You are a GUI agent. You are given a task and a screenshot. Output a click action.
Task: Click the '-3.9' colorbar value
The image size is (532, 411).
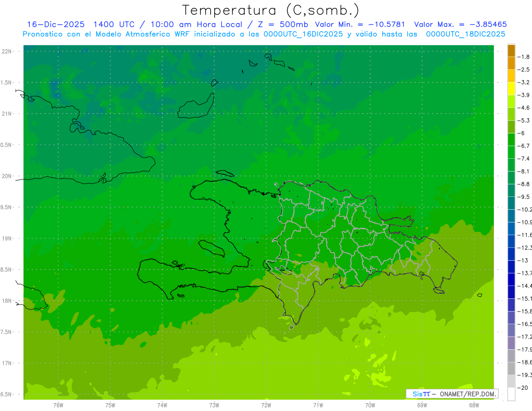click(524, 95)
